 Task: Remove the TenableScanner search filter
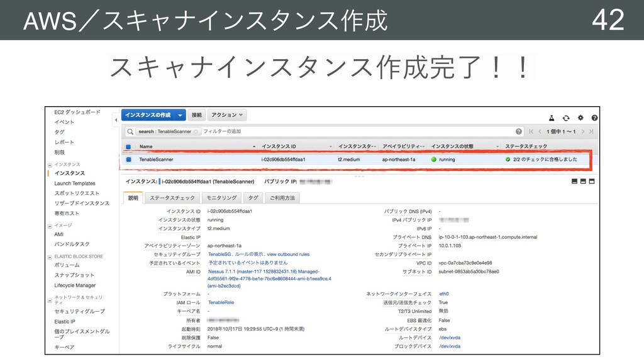coord(196,131)
